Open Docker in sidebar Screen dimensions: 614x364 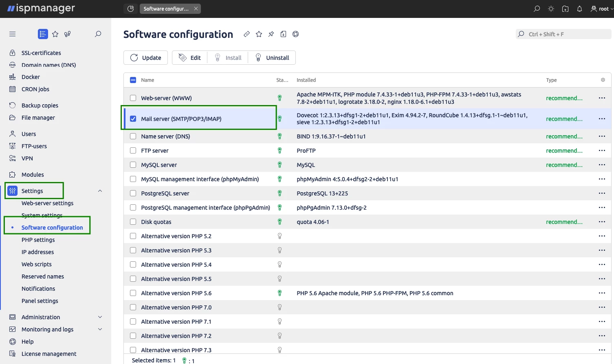pyautogui.click(x=31, y=77)
